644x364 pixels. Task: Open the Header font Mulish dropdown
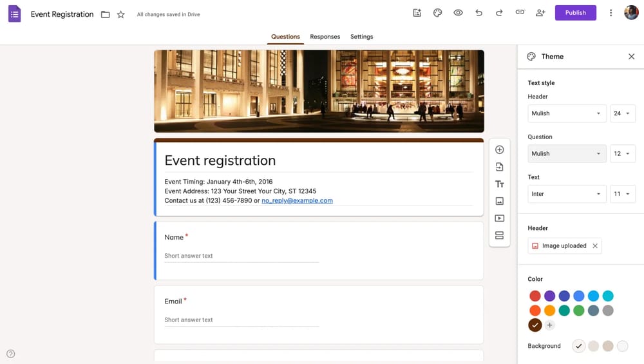tap(566, 113)
